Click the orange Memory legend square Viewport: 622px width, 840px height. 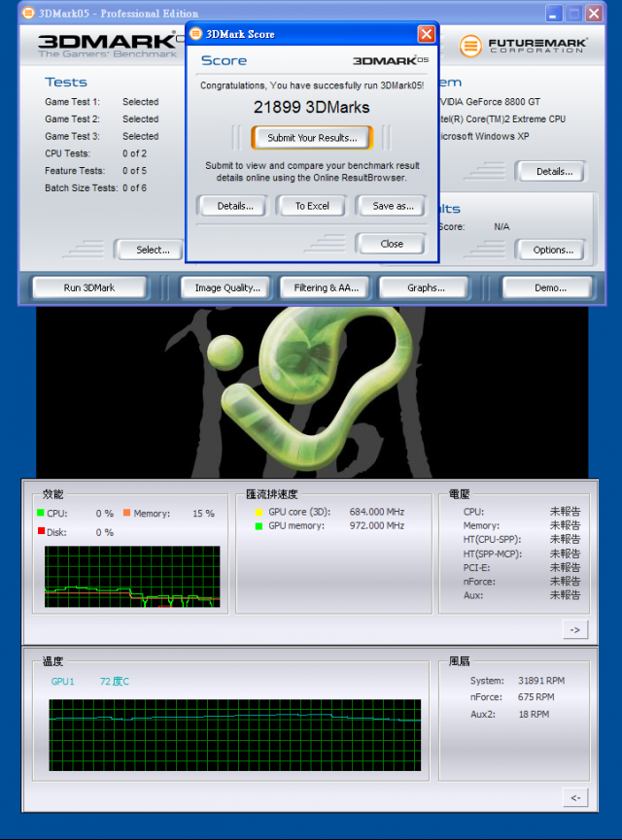[x=127, y=513]
